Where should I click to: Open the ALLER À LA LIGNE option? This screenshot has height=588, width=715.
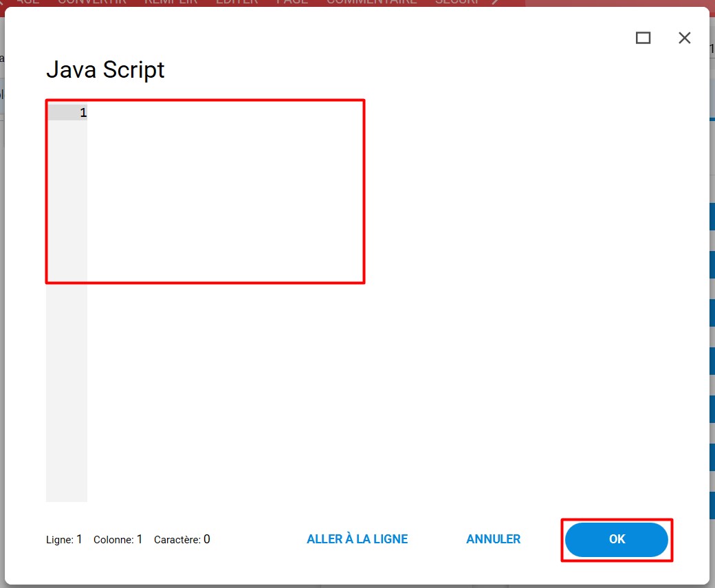point(357,539)
